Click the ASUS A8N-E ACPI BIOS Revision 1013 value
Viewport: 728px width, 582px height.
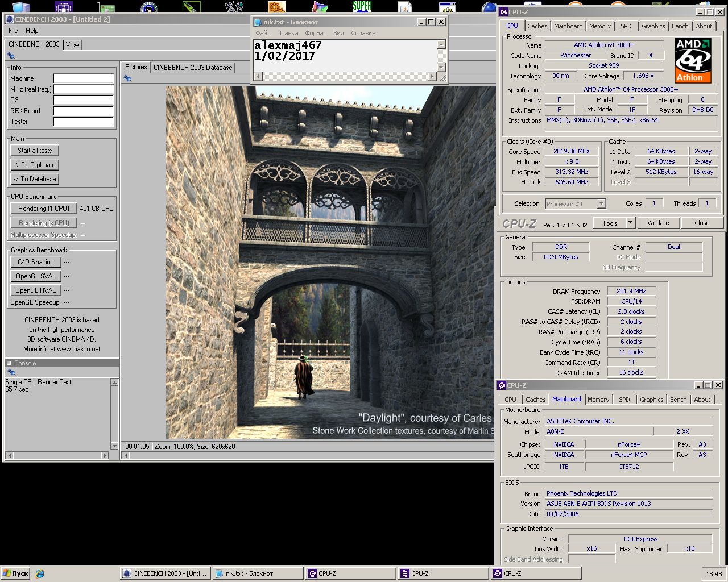pyautogui.click(x=628, y=504)
